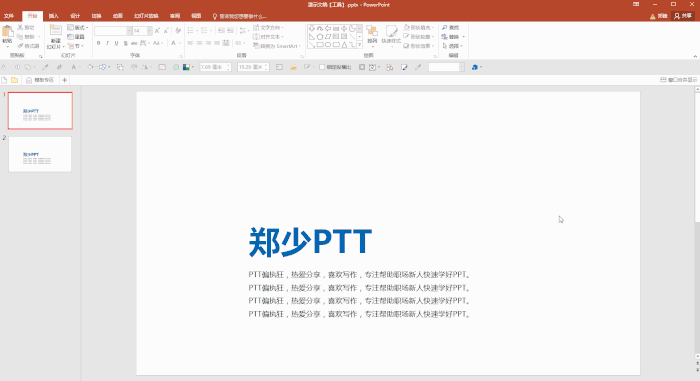700x381 pixels.
Task: Click 窗口合并显示 button
Action: pyautogui.click(x=679, y=80)
